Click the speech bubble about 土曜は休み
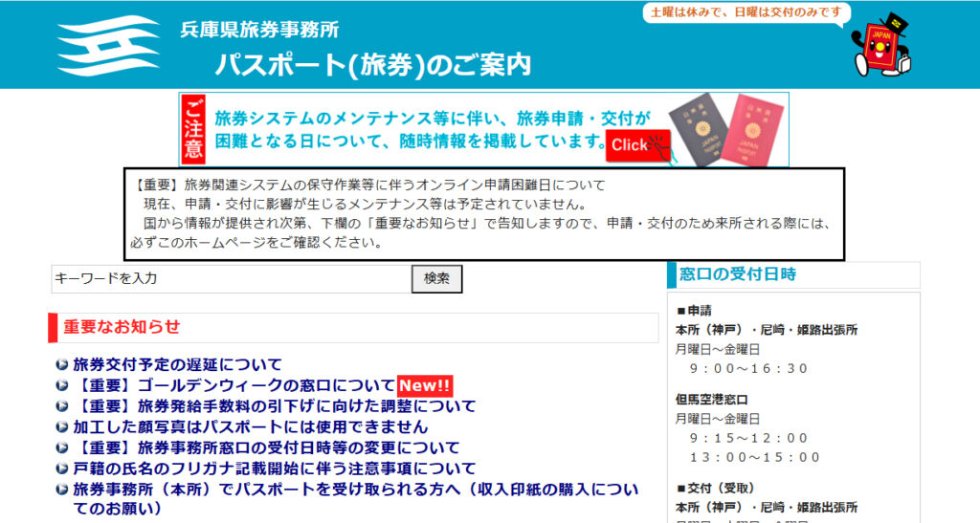Image resolution: width=980 pixels, height=523 pixels. coord(746,12)
